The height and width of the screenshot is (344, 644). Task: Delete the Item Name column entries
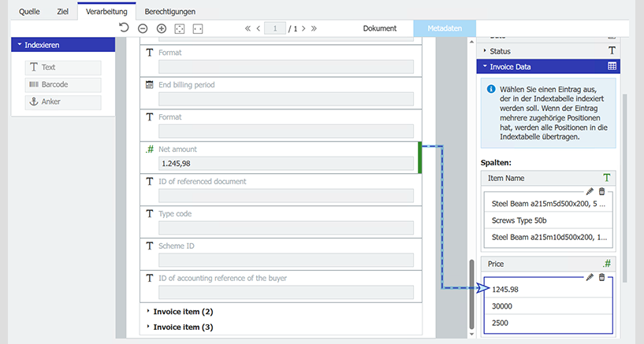pos(602,191)
